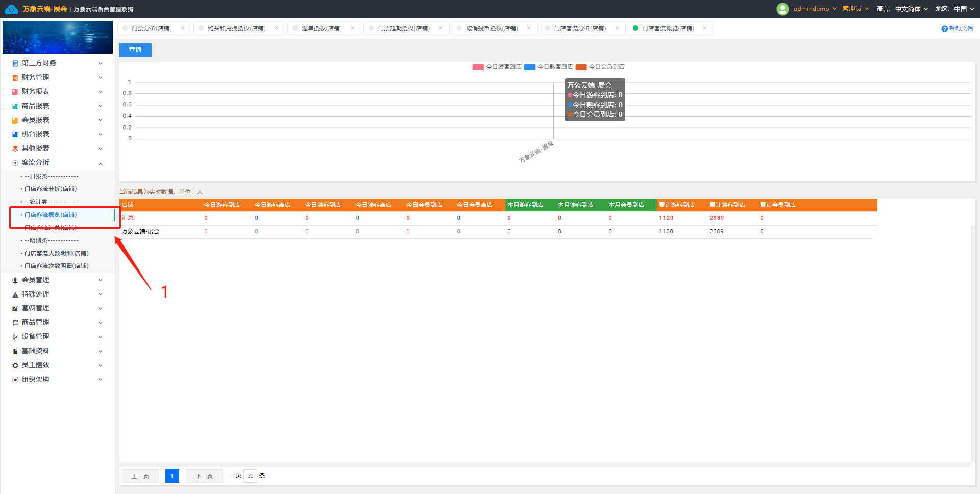Open the 管理员 role dropdown
Viewport: 980px width, 494px height.
click(855, 9)
